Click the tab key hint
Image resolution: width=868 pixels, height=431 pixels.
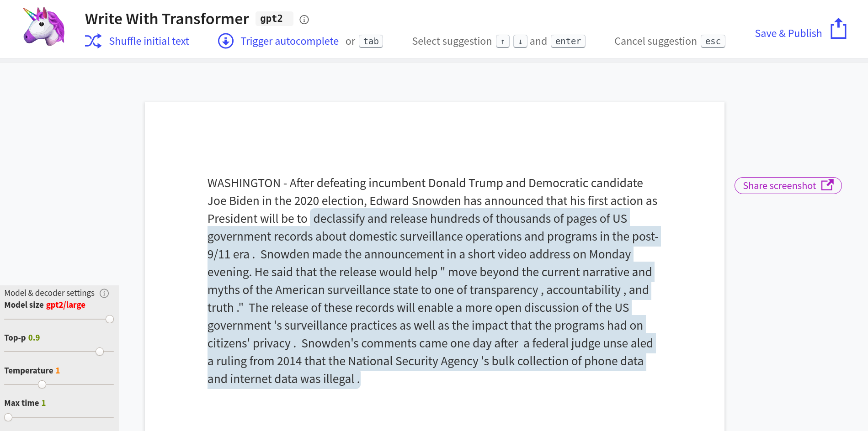[371, 41]
